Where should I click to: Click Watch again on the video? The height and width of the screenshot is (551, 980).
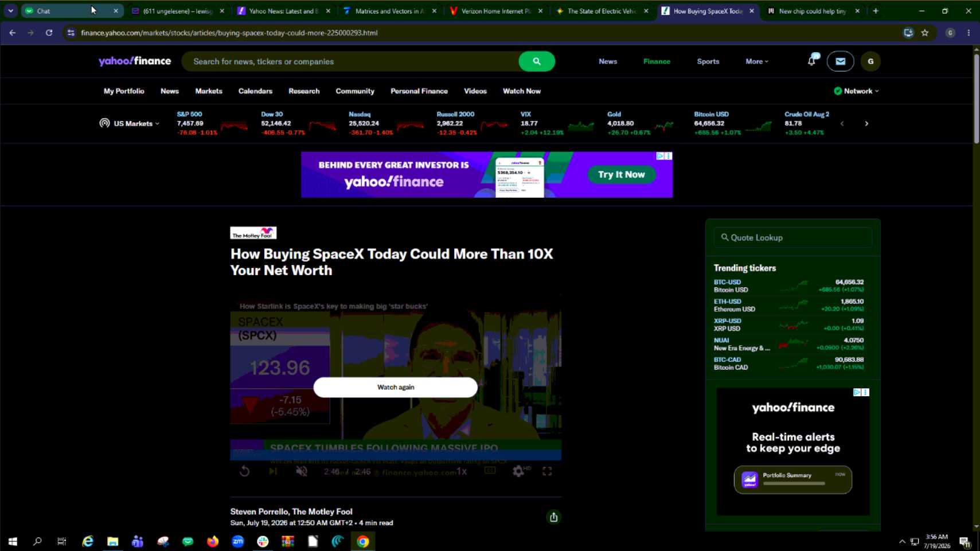pos(396,387)
